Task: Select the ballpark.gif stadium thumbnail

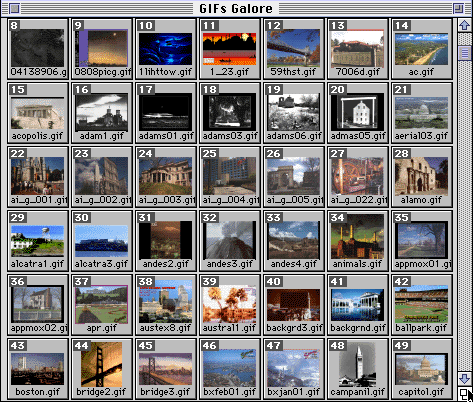Action: pyautogui.click(x=422, y=305)
